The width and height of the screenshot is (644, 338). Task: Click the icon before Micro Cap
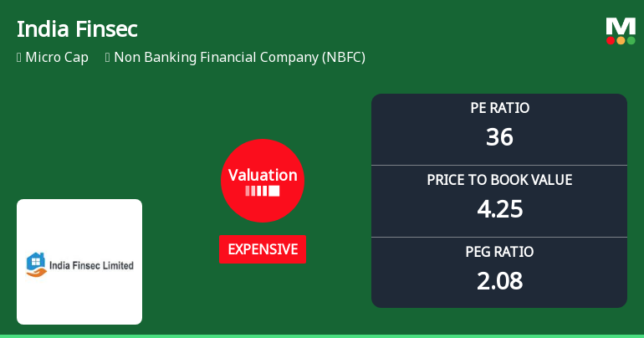(18, 58)
